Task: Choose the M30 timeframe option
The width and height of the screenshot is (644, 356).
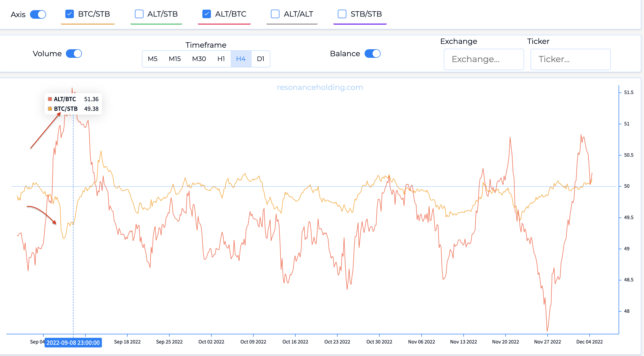Action: click(199, 59)
